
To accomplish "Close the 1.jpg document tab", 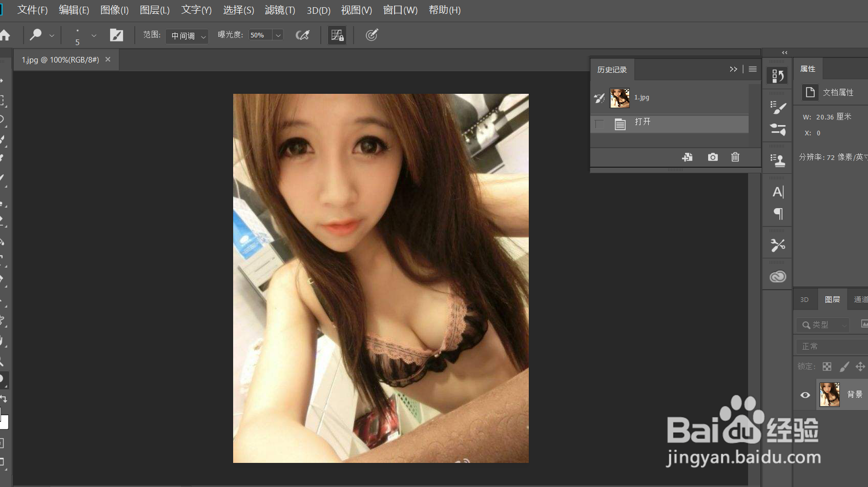I will [x=108, y=59].
